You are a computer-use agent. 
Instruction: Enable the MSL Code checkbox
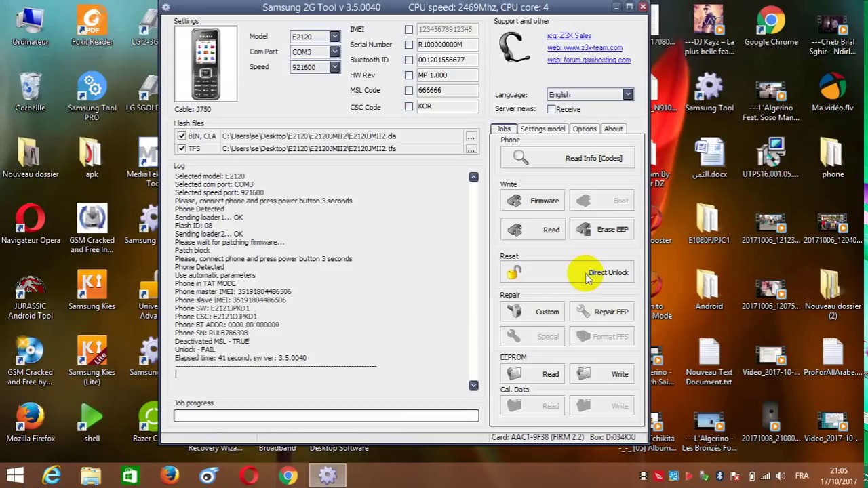point(408,91)
